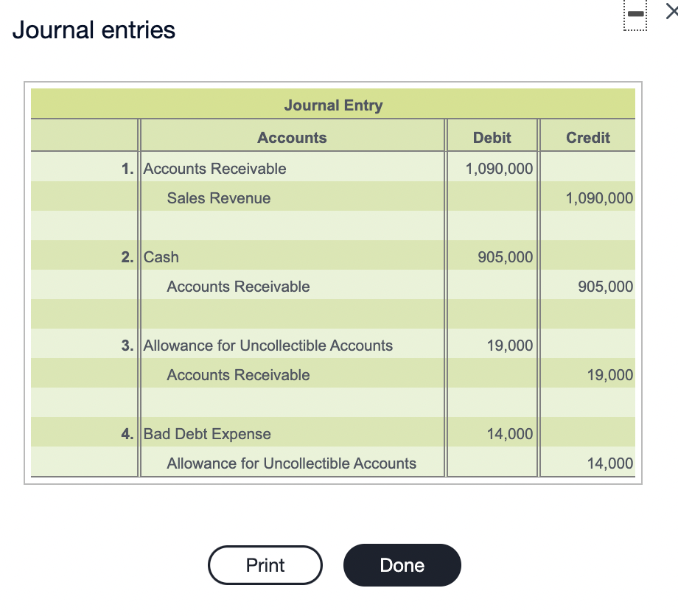678x616 pixels.
Task: Select the Bad Debt Expense account line
Action: 206,434
